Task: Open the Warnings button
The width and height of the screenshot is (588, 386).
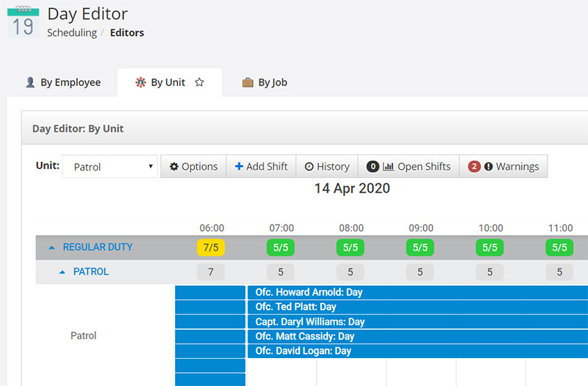Action: (503, 166)
